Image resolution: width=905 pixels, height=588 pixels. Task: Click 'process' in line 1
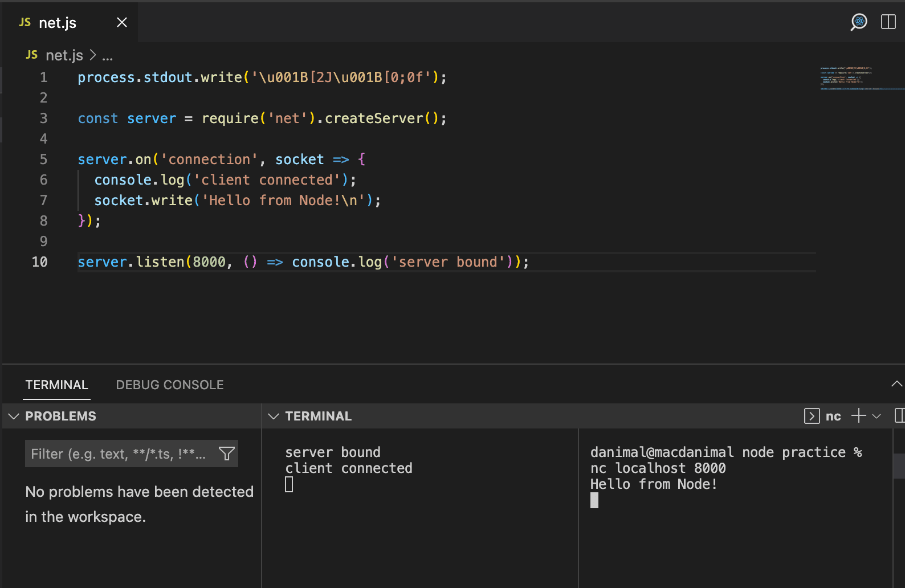tap(106, 77)
